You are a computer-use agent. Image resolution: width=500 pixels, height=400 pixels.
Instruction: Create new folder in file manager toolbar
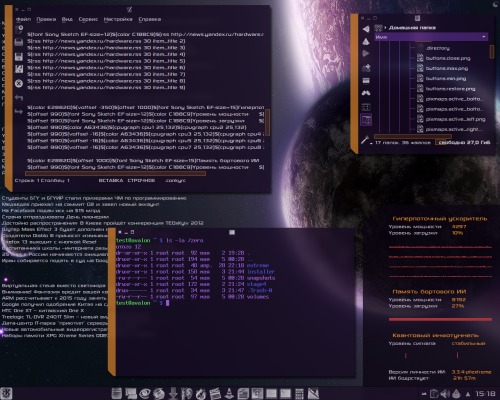pos(366,68)
